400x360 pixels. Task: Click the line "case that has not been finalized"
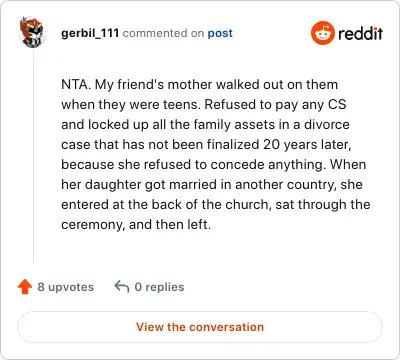coord(206,145)
